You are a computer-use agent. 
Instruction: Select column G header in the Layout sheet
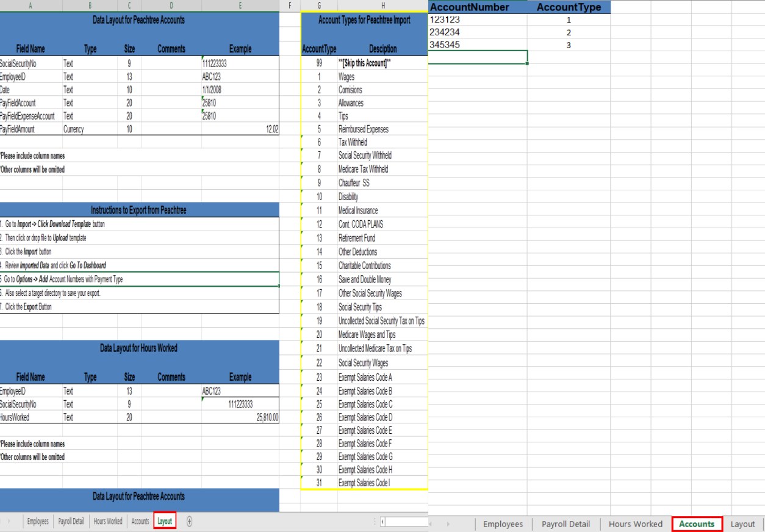(319, 5)
